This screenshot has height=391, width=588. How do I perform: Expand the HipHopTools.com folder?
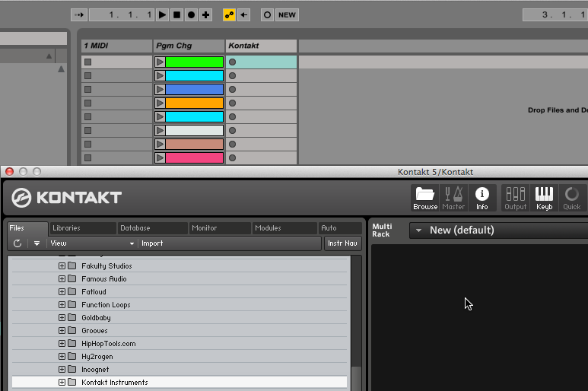coord(62,343)
